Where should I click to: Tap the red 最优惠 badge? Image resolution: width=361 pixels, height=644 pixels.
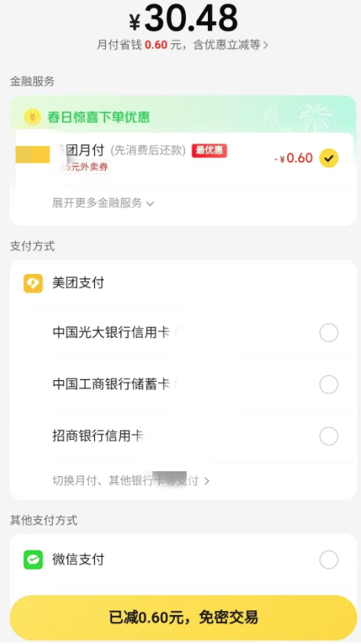(210, 150)
